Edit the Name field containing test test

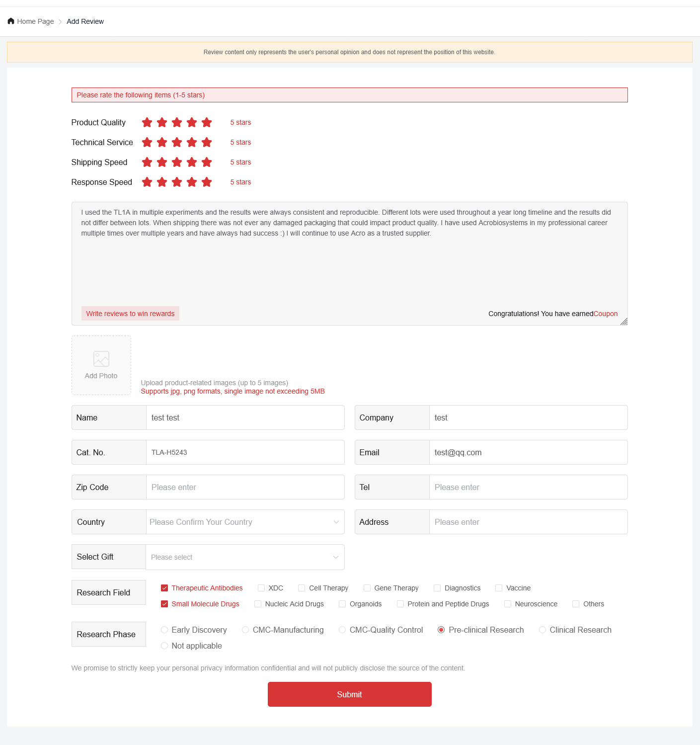[245, 417]
